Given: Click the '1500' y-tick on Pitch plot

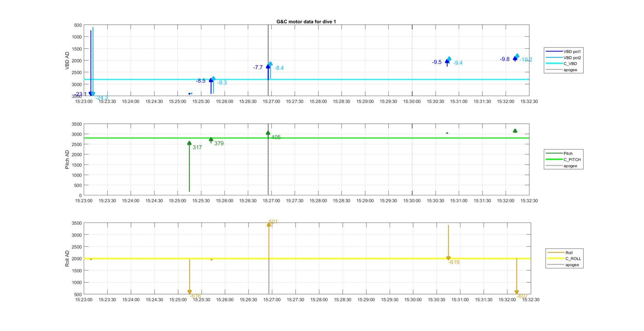Looking at the screenshot, I should [x=77, y=165].
